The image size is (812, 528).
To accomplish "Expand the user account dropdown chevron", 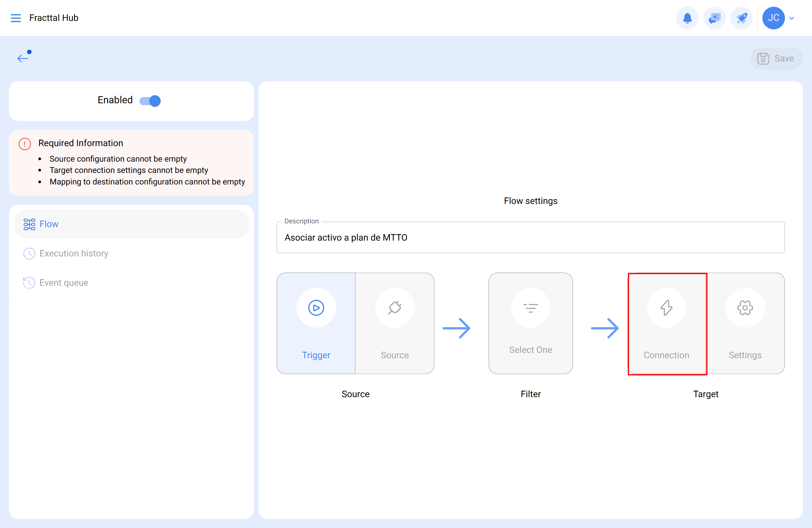I will (x=792, y=18).
